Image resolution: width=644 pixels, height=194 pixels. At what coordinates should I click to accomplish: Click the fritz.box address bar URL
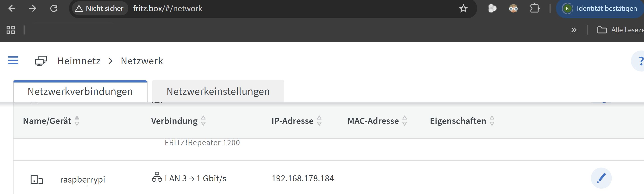point(168,8)
